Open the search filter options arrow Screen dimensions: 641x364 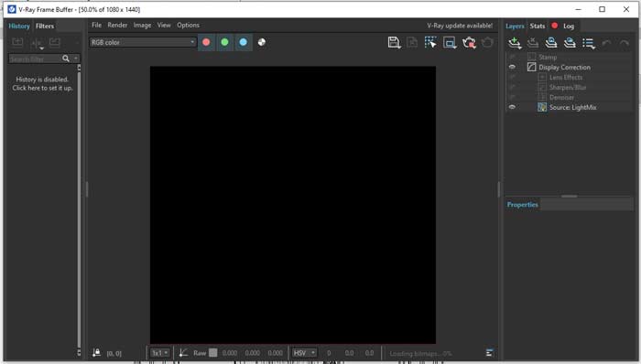coord(76,59)
